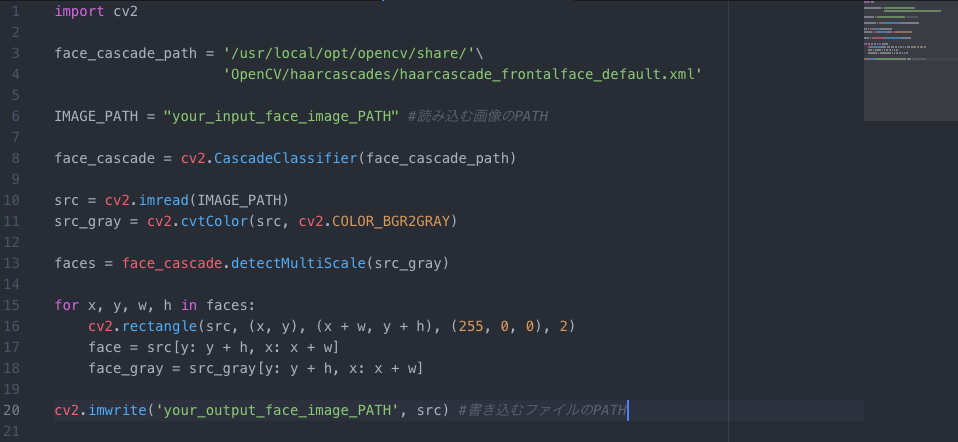Viewport: 958px width, 442px height.
Task: Click the 'for' keyword on line 15
Action: [67, 305]
